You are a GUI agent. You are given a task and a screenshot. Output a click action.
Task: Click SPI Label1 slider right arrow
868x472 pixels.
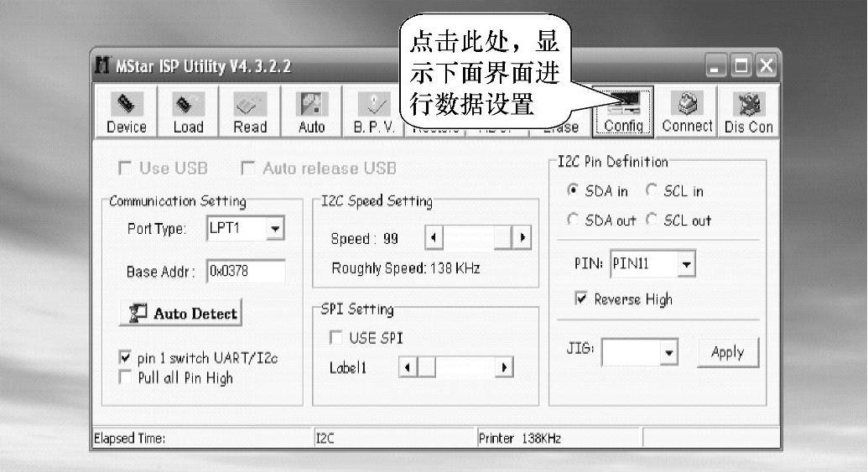[x=504, y=367]
